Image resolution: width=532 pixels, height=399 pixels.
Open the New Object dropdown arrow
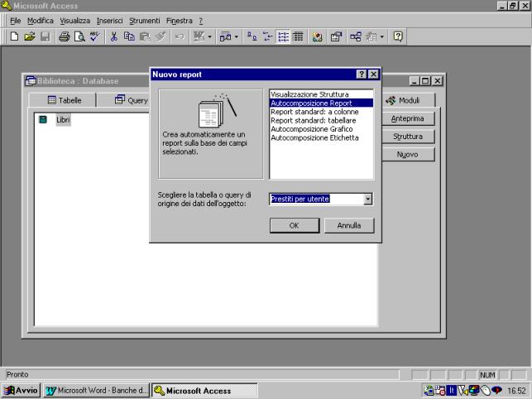click(x=382, y=36)
